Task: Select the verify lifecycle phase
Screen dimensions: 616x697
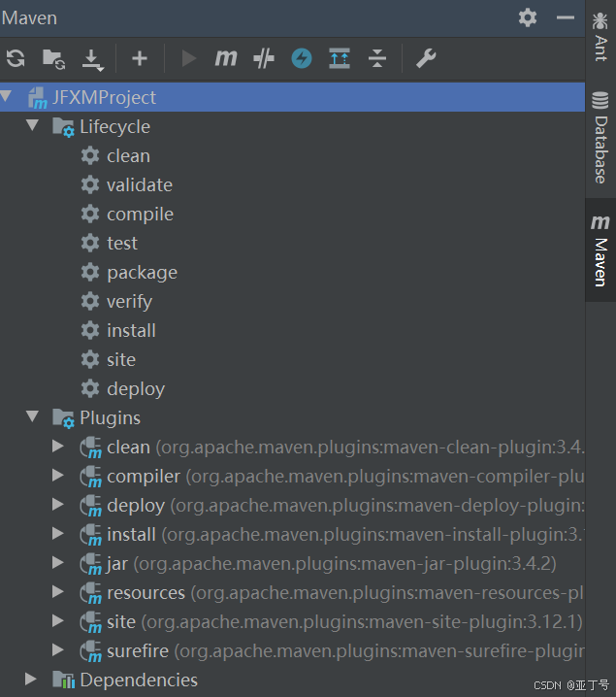Action: point(129,302)
